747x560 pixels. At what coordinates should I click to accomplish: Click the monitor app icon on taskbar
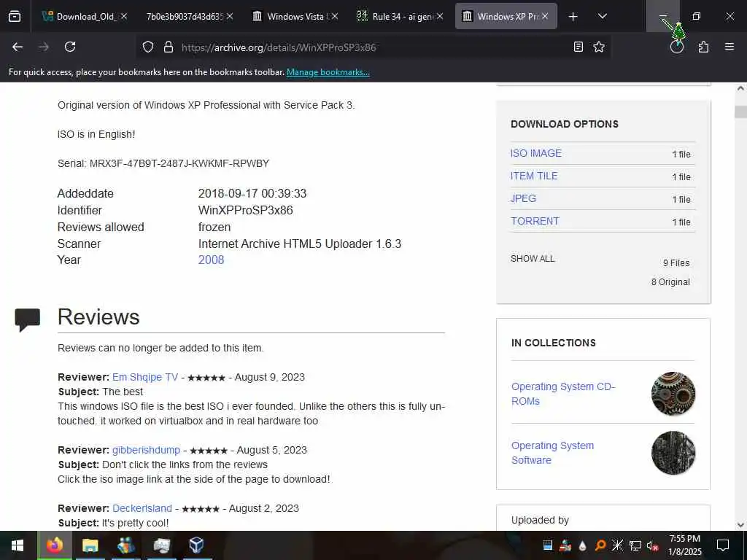(161, 545)
